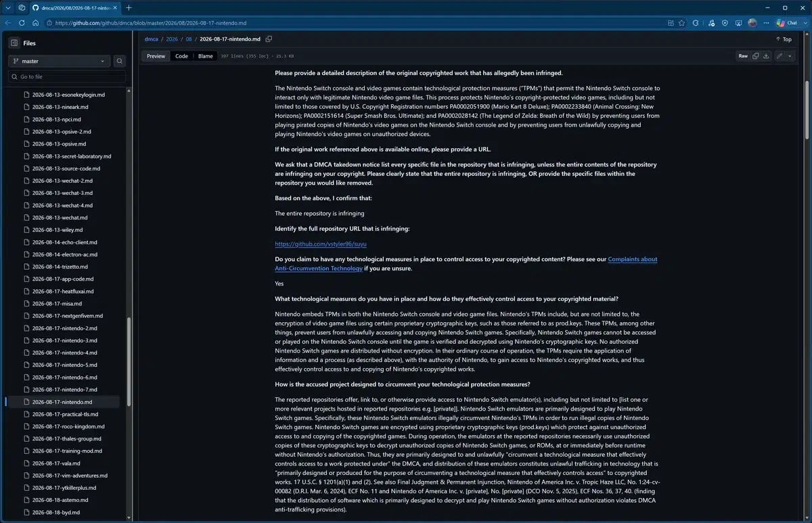The height and width of the screenshot is (523, 812).
Task: Open 2026-08-17-app-code.md file
Action: tap(64, 279)
